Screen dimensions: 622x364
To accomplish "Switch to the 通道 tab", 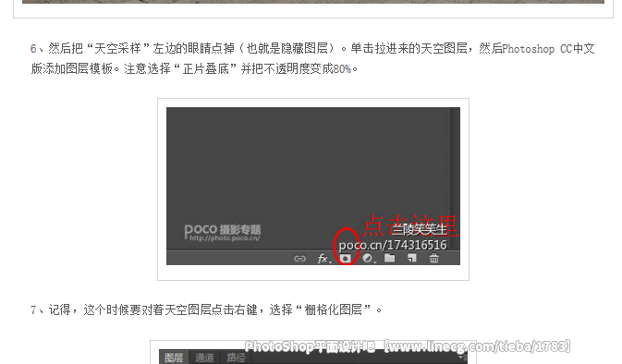I will 204,358.
